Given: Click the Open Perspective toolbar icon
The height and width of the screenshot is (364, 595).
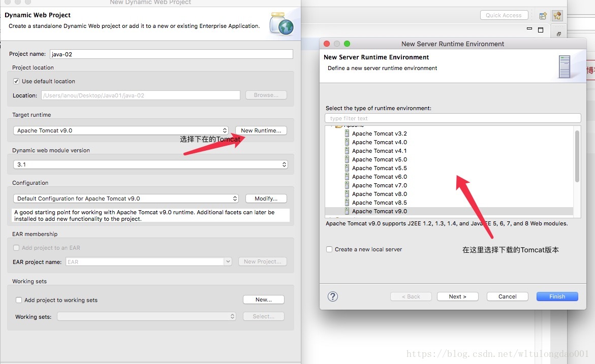Looking at the screenshot, I should [543, 16].
